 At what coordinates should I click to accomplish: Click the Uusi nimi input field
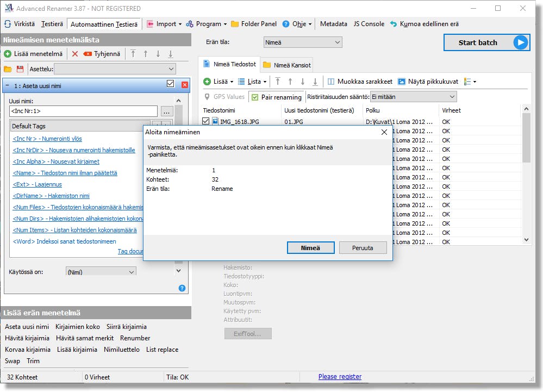[84, 111]
